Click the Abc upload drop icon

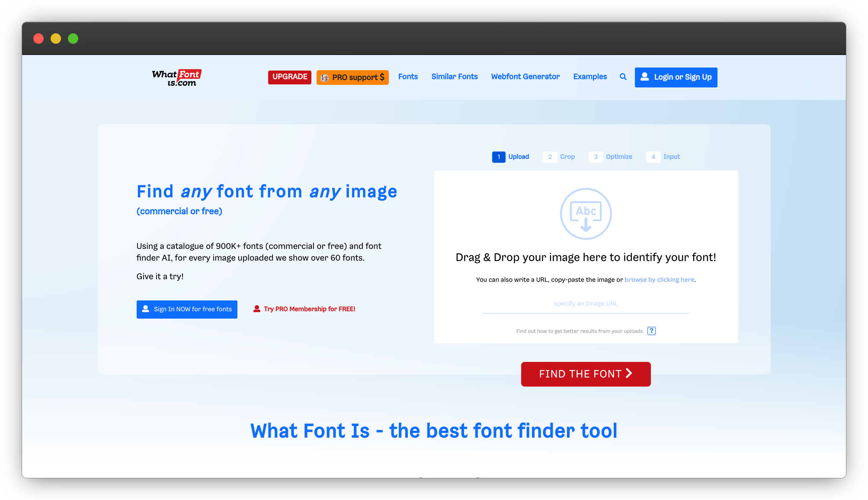[x=586, y=214]
